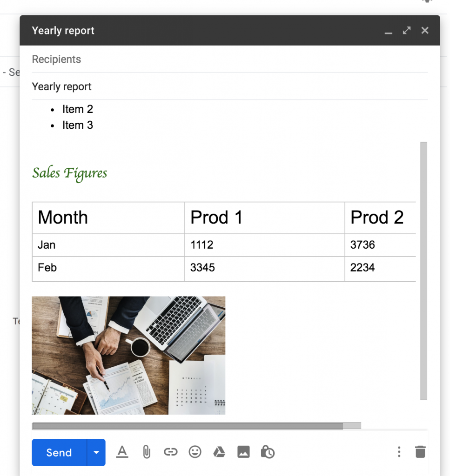Close the Yearly report compose window
Screen dimensions: 450x476
coord(425,30)
